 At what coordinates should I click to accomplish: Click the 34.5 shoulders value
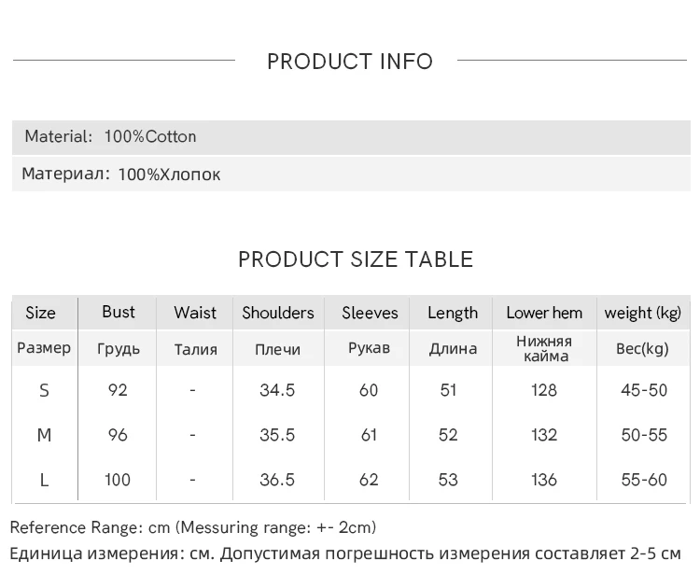coord(277,390)
